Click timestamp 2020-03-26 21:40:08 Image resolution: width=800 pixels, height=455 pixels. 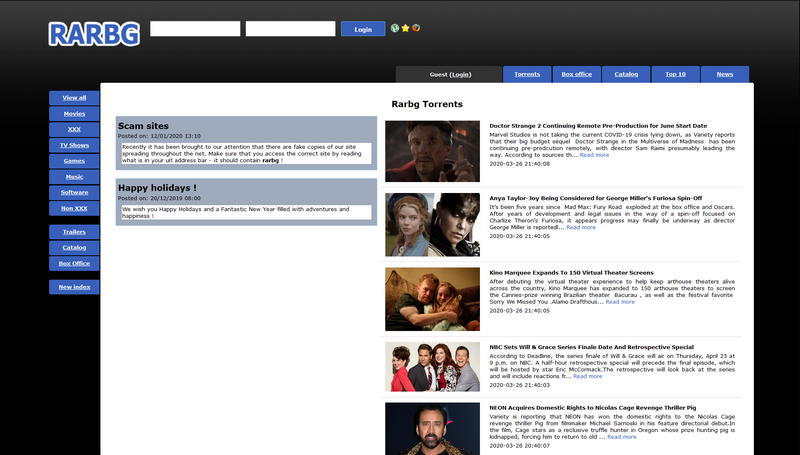519,164
